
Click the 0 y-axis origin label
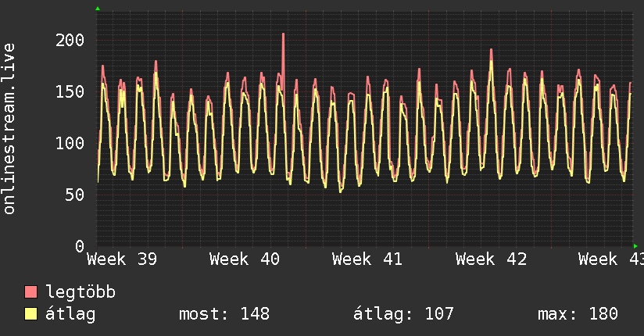[79, 247]
